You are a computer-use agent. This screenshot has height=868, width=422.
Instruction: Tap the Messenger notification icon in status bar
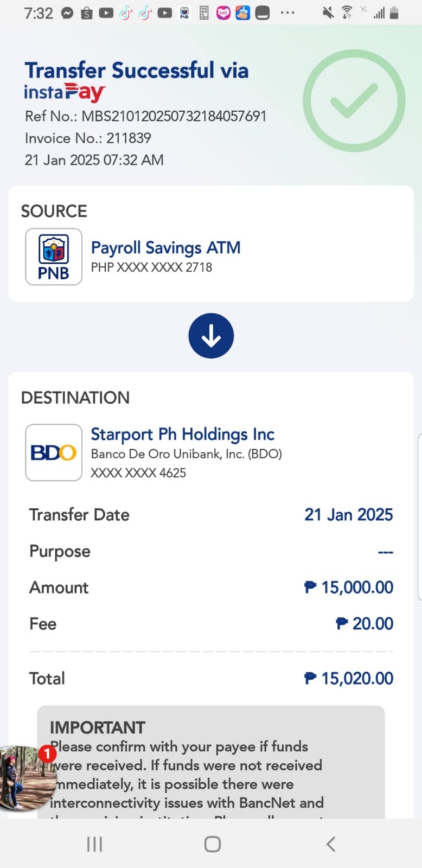67,13
